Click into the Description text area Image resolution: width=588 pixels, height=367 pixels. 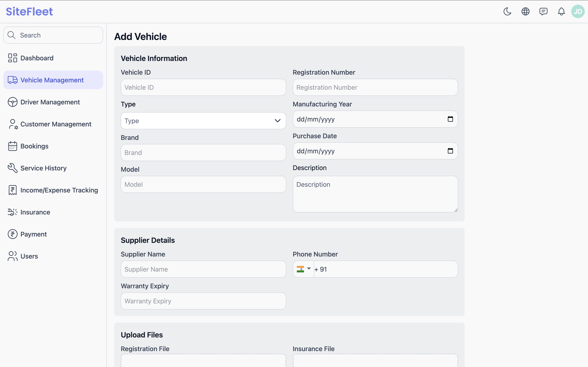[375, 194]
